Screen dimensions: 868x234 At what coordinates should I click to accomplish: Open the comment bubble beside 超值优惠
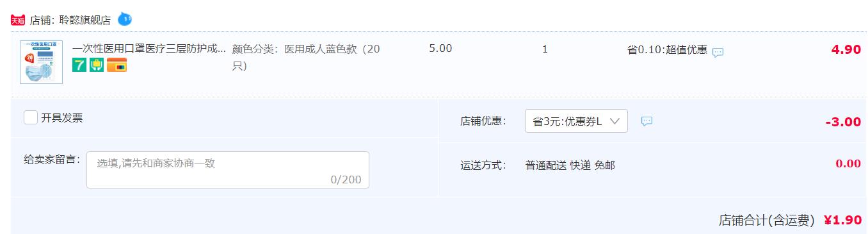point(718,52)
